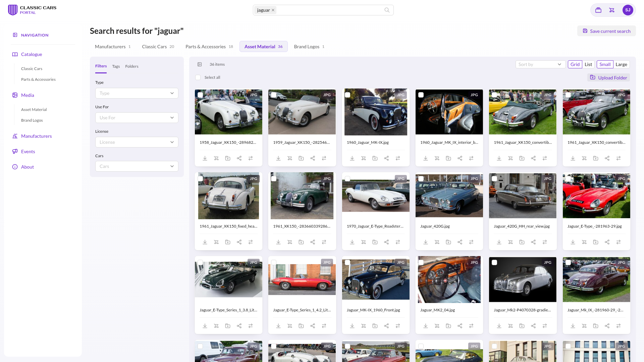
Task: Switch to the Classic Cars results tab
Action: pyautogui.click(x=158, y=47)
